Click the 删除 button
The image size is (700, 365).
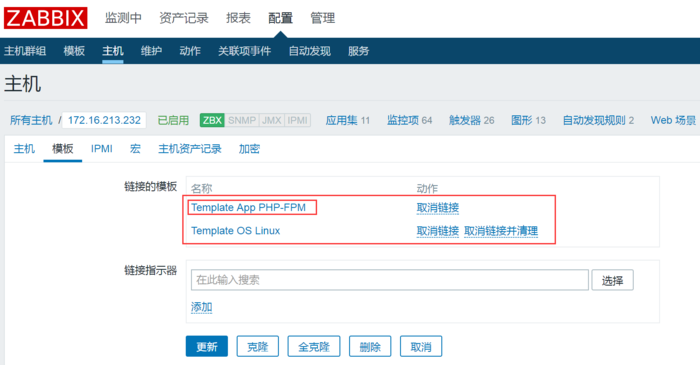coord(370,346)
